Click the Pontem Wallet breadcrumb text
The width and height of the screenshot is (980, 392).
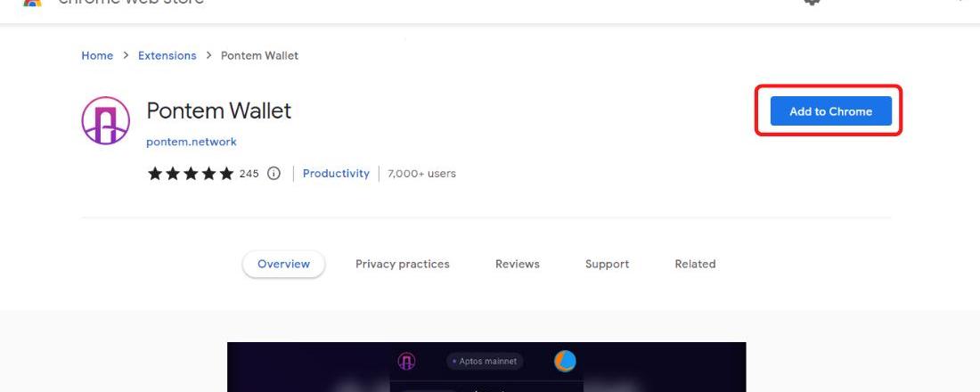tap(259, 55)
